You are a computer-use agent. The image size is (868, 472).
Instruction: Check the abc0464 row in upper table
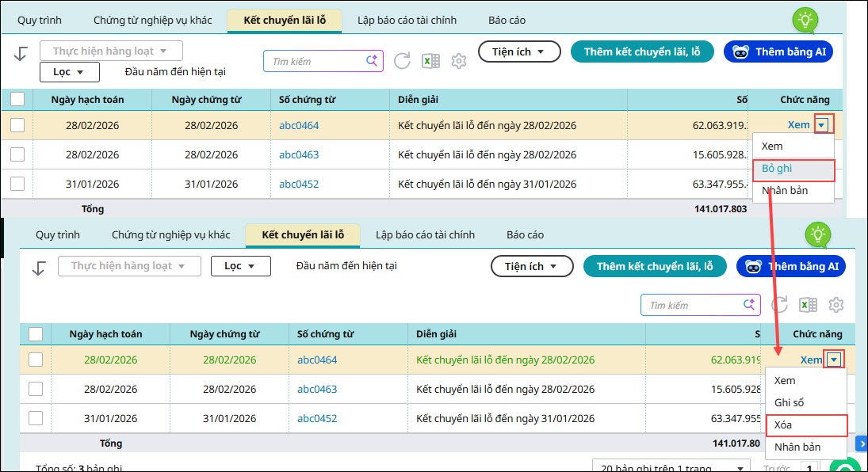coord(17,125)
